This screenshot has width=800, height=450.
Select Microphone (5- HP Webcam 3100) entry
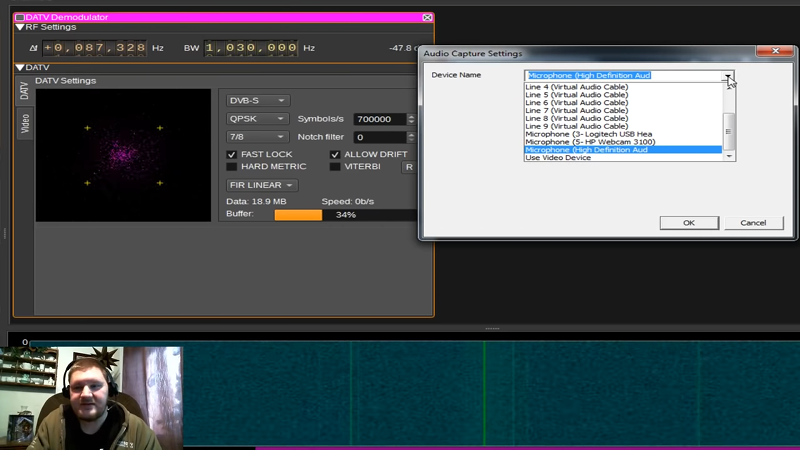[588, 142]
